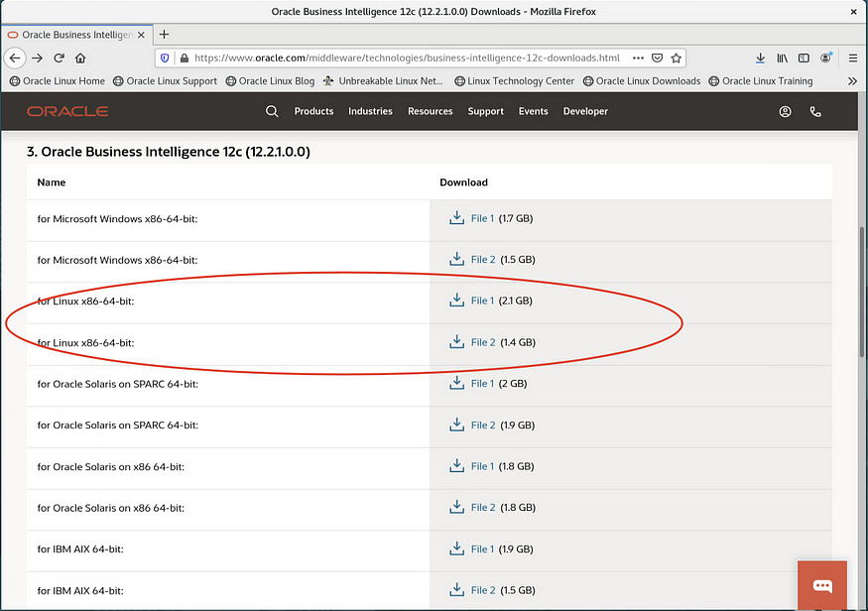The width and height of the screenshot is (868, 611).
Task: Reload the current page
Action: pos(59,59)
